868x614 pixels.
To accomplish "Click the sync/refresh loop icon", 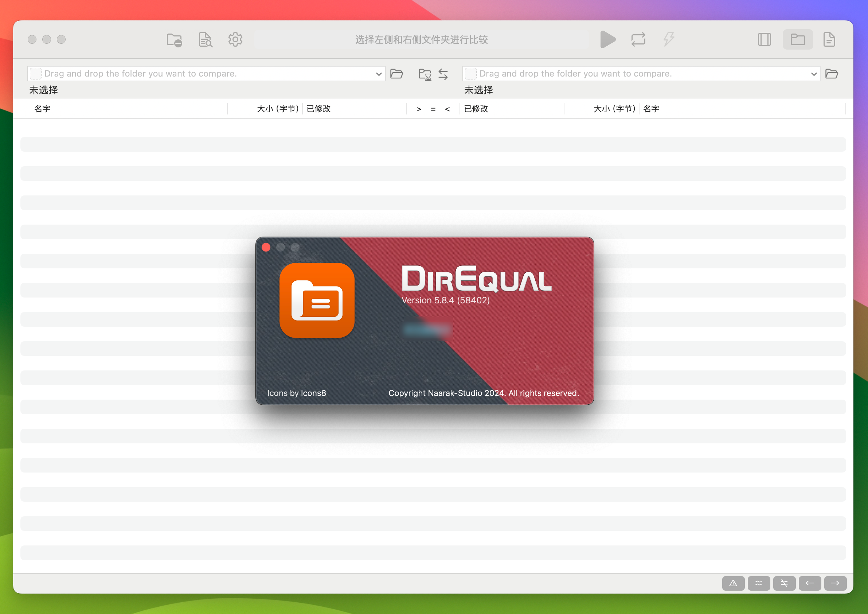I will pos(638,39).
